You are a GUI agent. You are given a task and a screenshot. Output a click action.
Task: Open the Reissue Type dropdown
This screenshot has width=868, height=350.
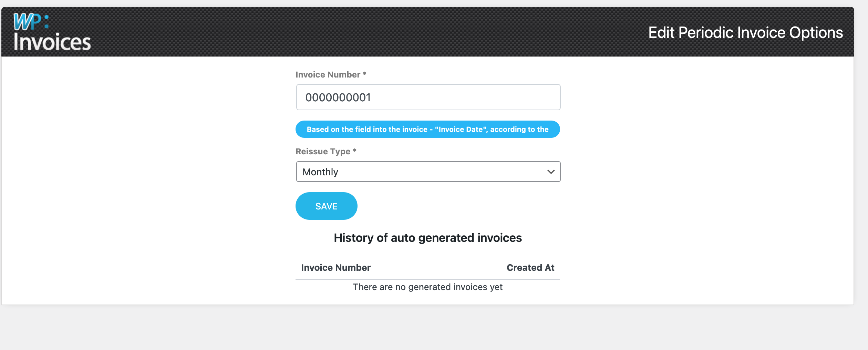tap(428, 172)
